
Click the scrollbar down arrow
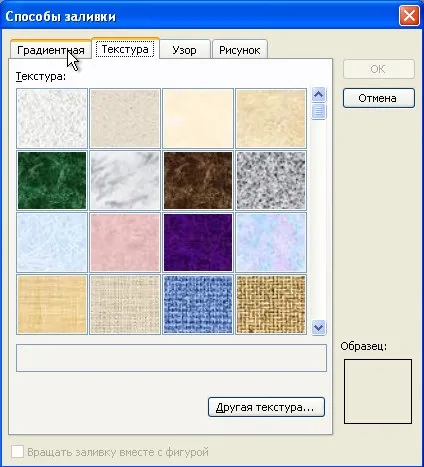coord(319,327)
